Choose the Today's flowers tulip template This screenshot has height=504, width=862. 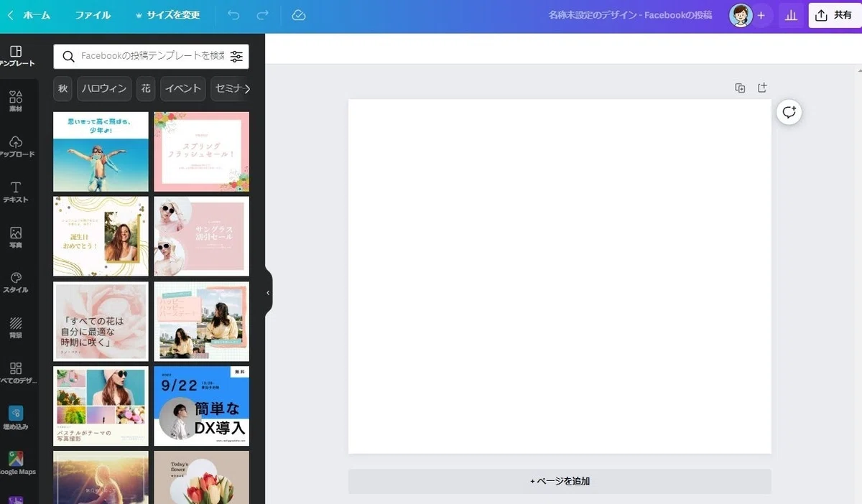point(202,477)
